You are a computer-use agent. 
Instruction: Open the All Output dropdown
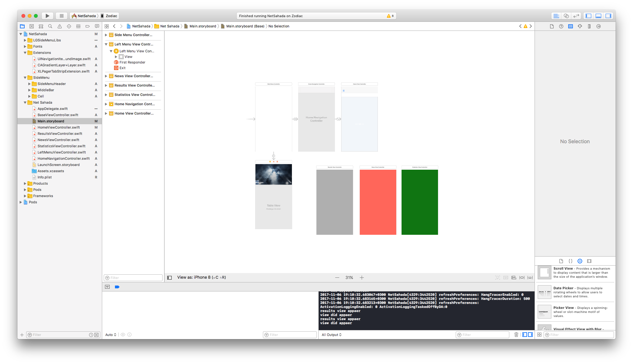331,335
